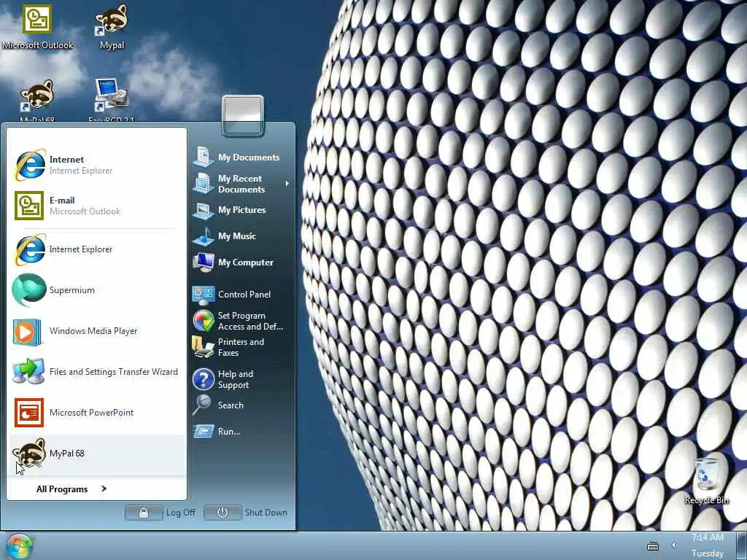Open Internet pinned entry
Image resolution: width=747 pixels, height=560 pixels.
[96, 165]
